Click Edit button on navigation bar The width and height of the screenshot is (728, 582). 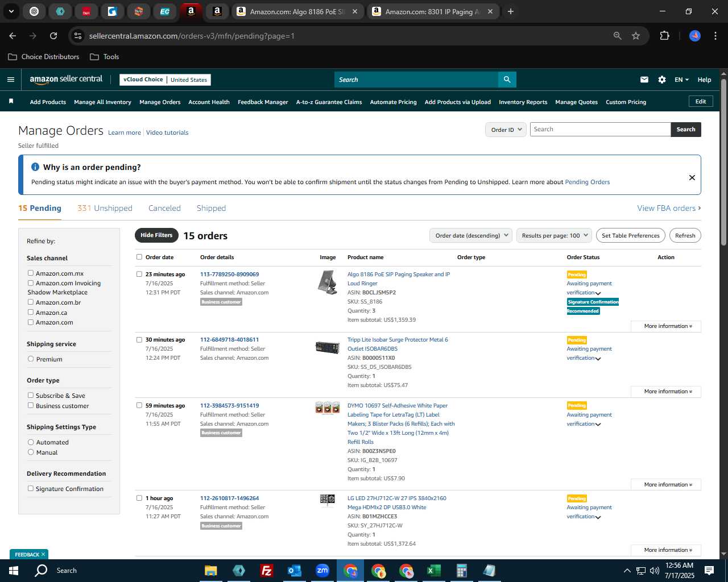(x=701, y=102)
